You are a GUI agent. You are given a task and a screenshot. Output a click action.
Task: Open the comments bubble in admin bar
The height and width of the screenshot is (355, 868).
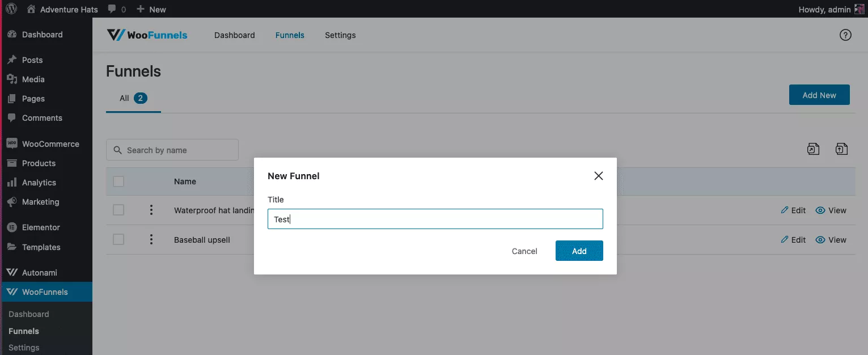(x=117, y=9)
